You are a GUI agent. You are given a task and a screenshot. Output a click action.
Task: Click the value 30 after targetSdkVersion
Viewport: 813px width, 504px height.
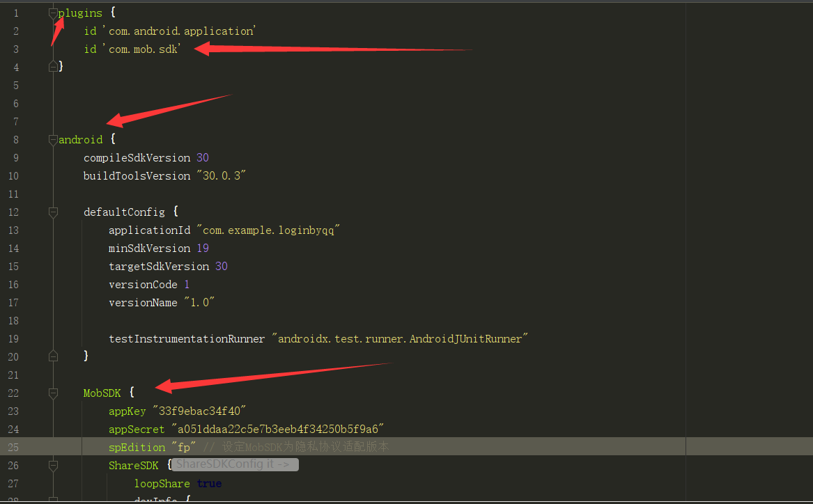(x=222, y=266)
